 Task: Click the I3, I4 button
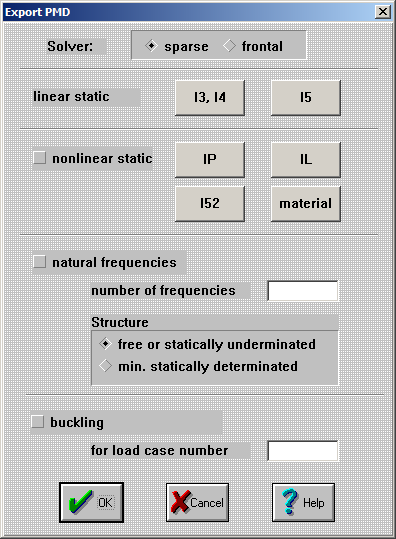point(210,98)
